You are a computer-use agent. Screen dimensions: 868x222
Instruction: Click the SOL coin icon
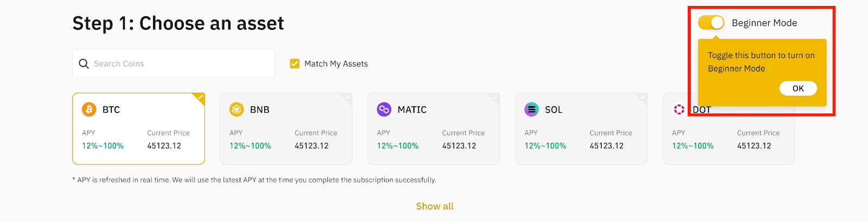[x=532, y=109]
